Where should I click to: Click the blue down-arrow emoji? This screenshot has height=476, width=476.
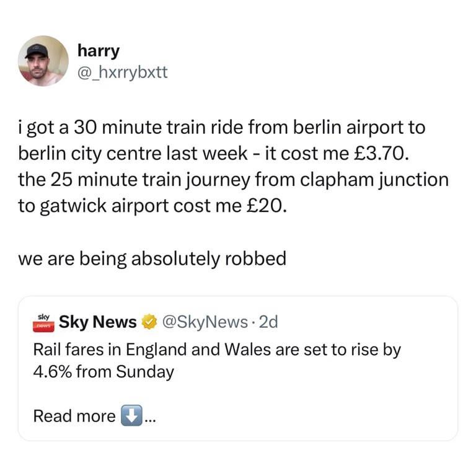click(x=131, y=415)
